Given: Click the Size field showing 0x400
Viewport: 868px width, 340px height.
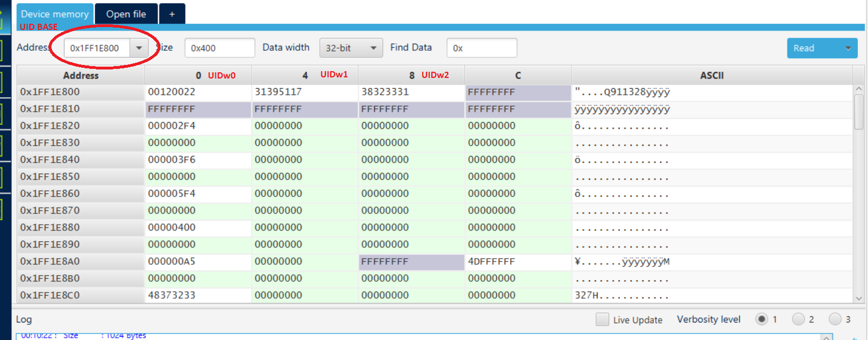Looking at the screenshot, I should 220,48.
